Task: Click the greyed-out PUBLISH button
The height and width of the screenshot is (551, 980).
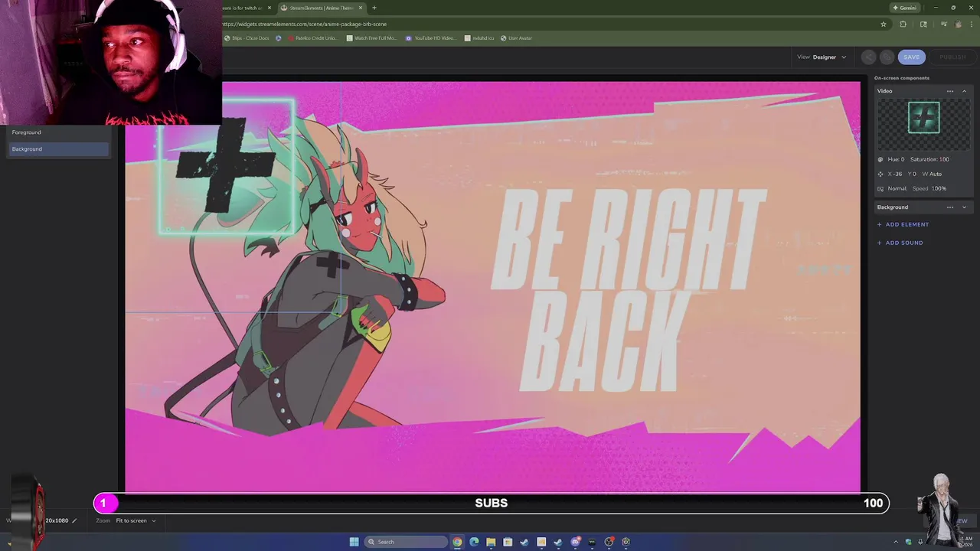Action: [952, 57]
